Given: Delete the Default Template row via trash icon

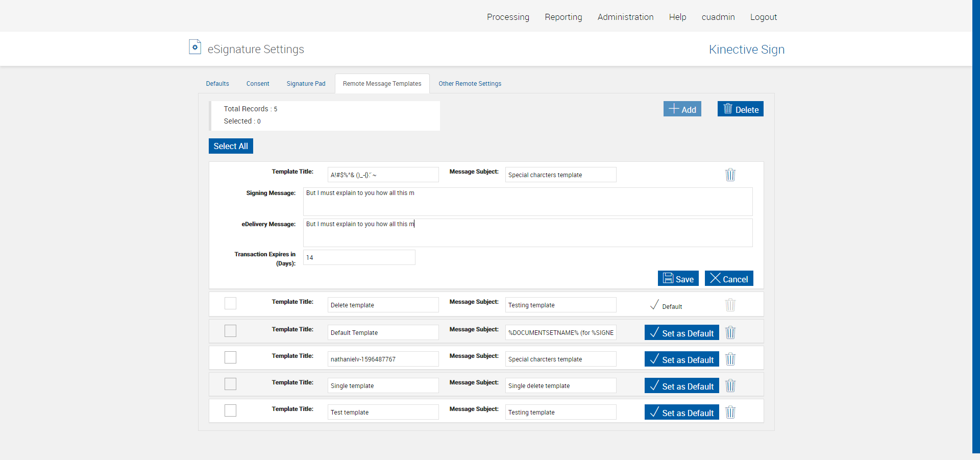Looking at the screenshot, I should tap(730, 333).
